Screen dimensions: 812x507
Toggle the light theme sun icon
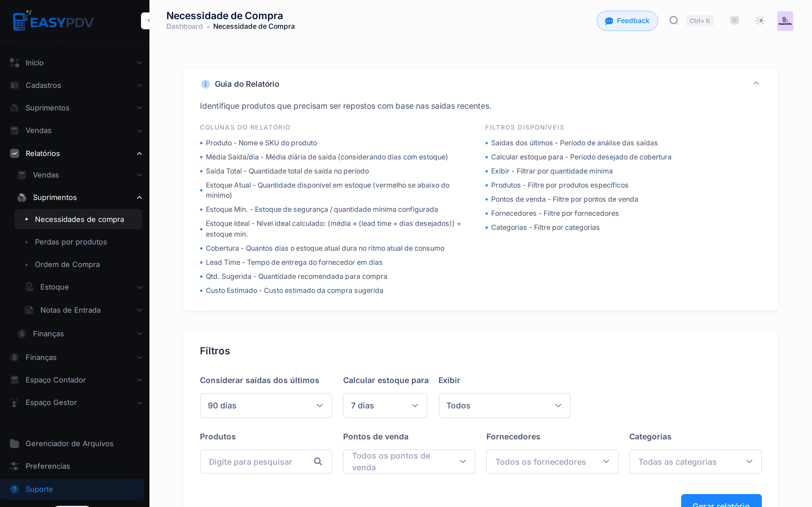point(760,21)
